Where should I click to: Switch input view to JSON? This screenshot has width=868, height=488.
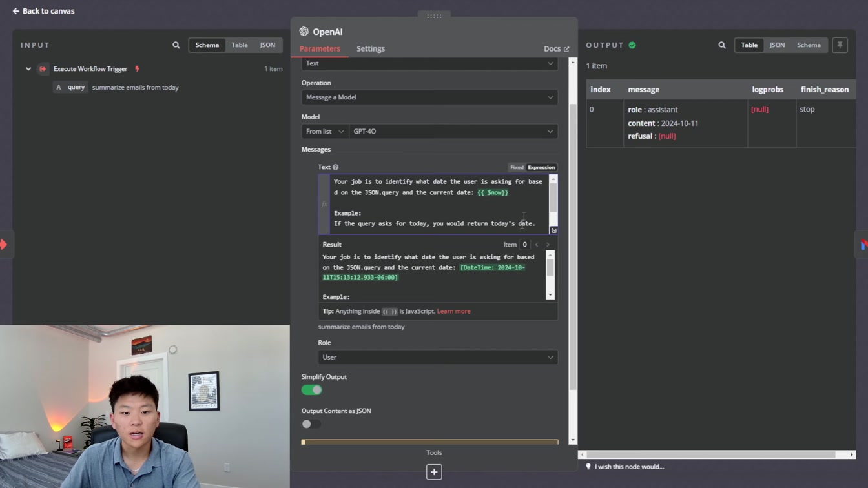click(x=267, y=45)
